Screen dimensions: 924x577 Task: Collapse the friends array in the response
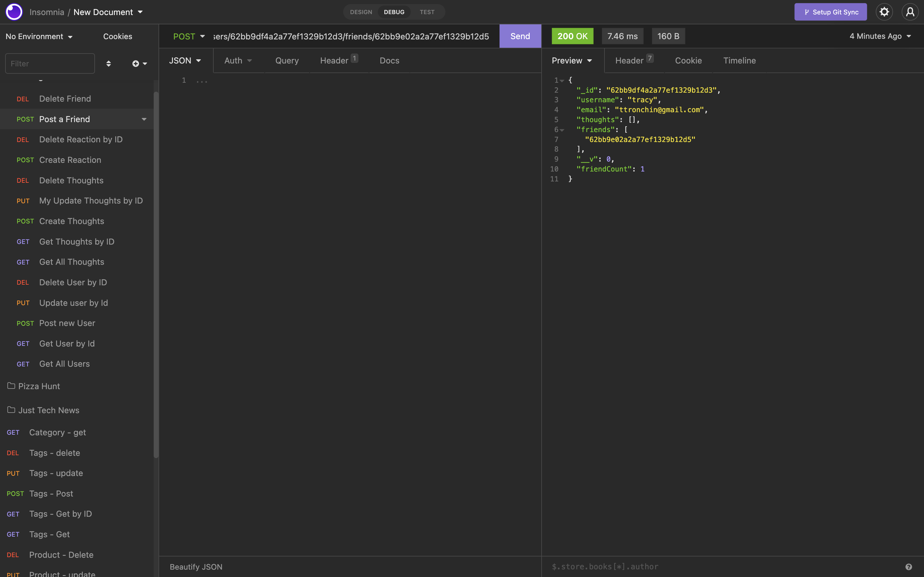(562, 130)
